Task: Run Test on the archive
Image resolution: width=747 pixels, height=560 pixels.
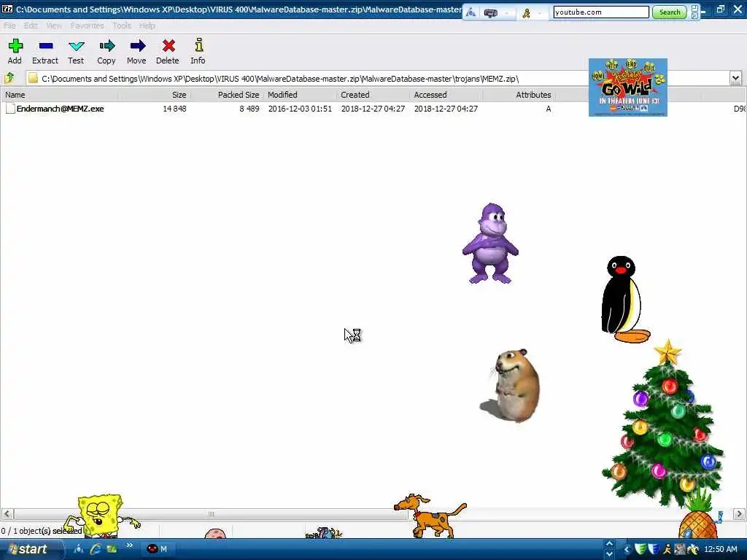Action: [76, 52]
